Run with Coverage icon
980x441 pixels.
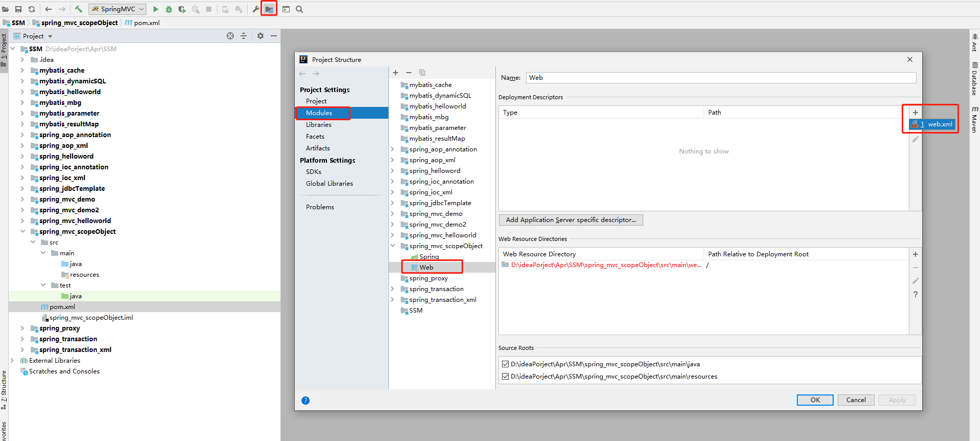tap(182, 9)
